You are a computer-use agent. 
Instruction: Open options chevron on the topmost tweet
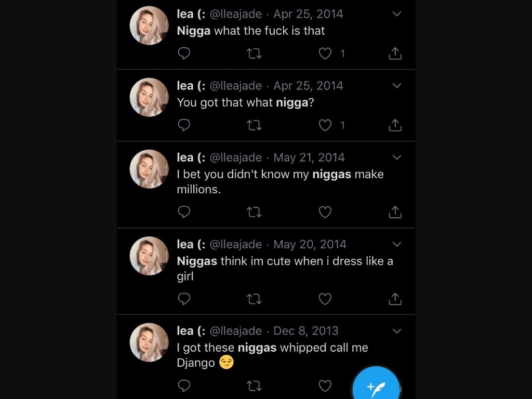(396, 14)
